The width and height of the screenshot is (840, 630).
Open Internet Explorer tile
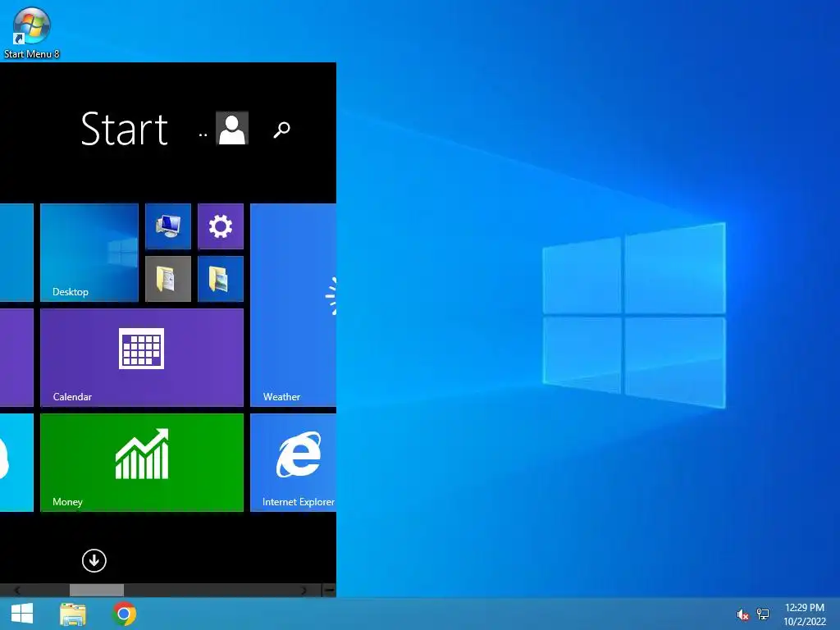293,463
